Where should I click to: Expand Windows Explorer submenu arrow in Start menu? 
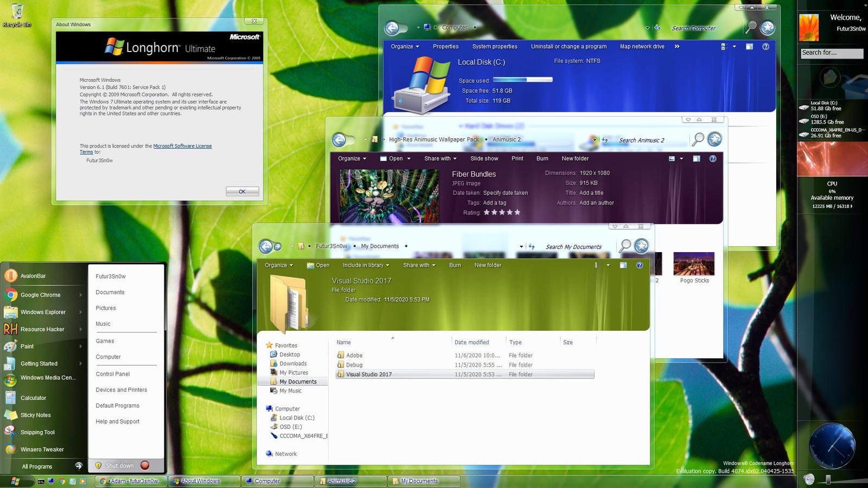click(x=80, y=312)
